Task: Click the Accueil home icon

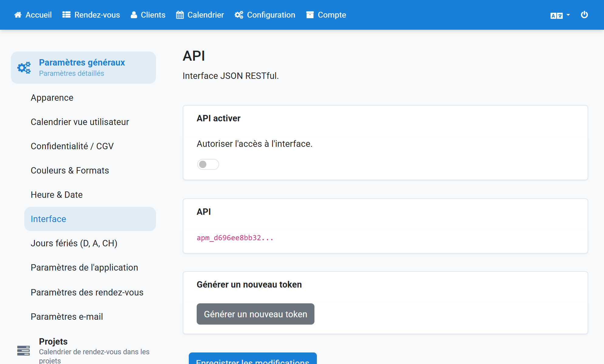Action: [18, 15]
